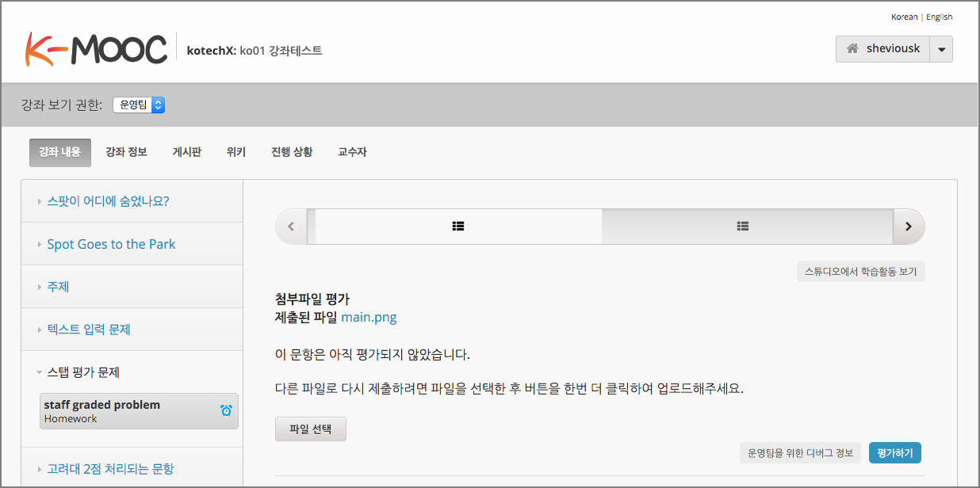
Task: Switch language to English
Action: click(x=940, y=17)
